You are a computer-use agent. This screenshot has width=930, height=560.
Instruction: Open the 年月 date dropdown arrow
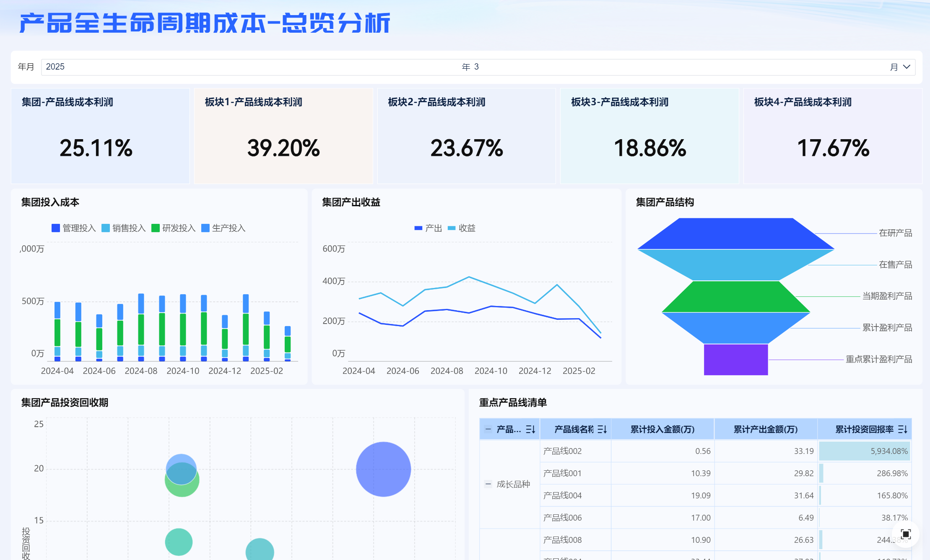907,67
